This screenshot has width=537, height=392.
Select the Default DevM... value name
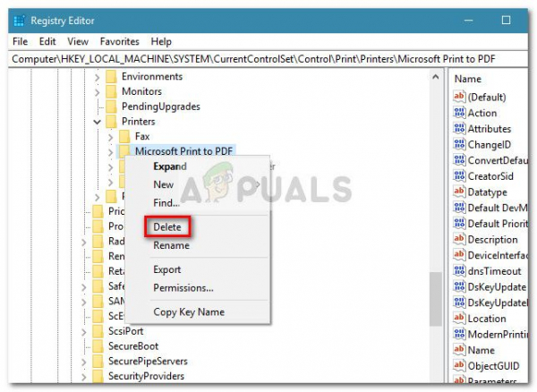click(x=498, y=208)
